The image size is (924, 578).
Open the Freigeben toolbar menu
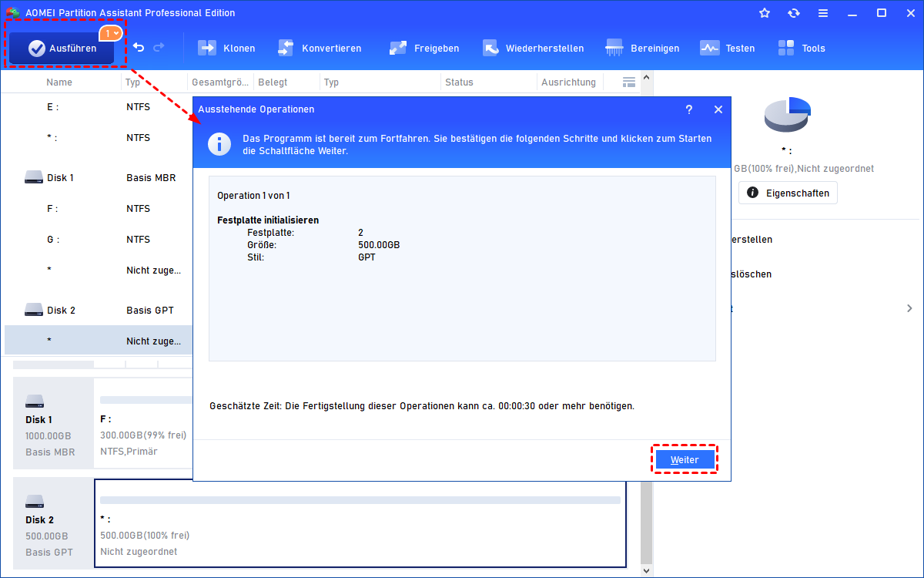423,48
